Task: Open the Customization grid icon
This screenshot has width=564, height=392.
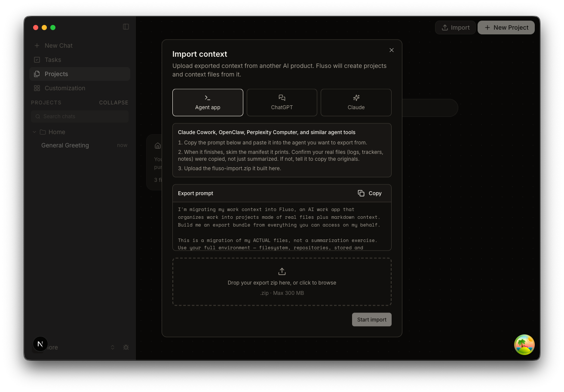Action: 37,88
